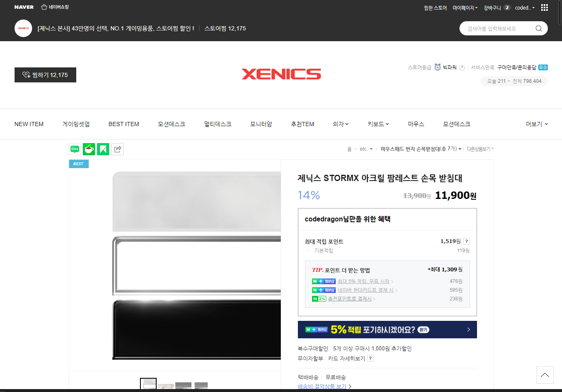Click the main palm rest product image
The height and width of the screenshot is (392, 562).
tap(196, 265)
